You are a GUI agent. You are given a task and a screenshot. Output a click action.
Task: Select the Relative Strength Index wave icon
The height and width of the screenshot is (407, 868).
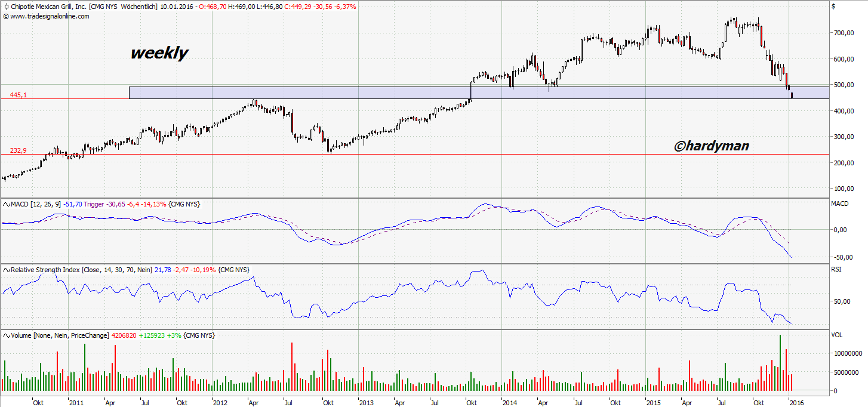point(5,269)
